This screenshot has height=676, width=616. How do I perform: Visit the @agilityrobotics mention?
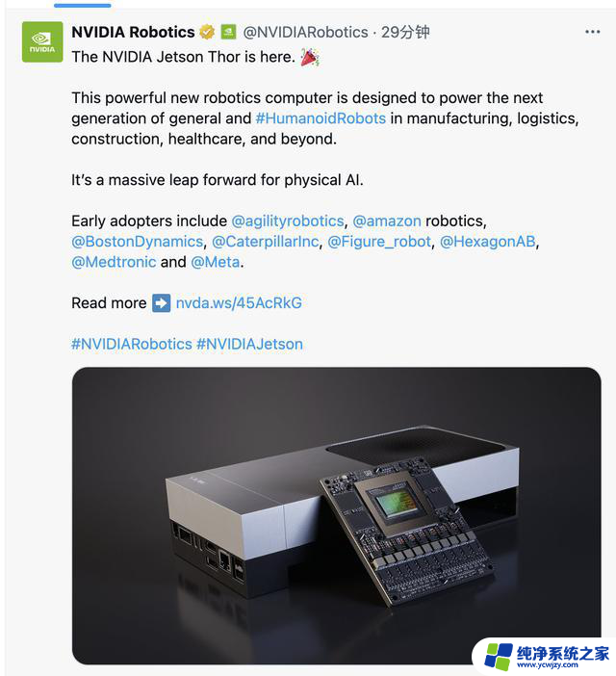pyautogui.click(x=288, y=221)
